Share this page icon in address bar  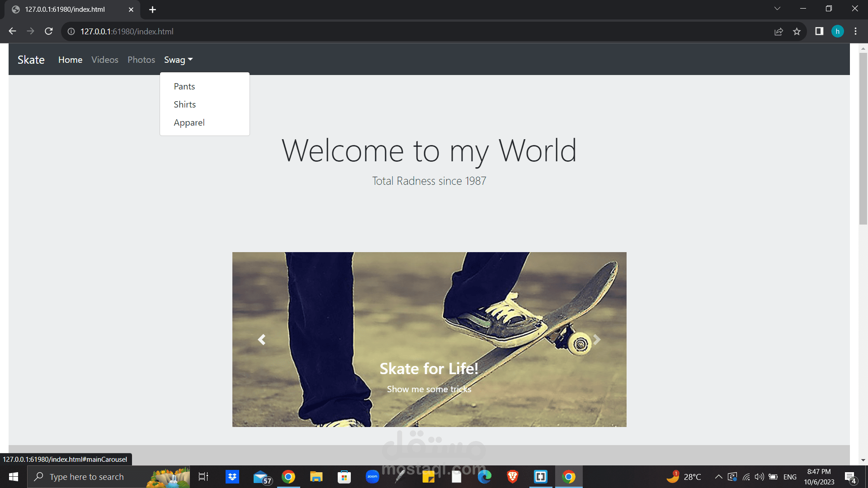tap(778, 31)
